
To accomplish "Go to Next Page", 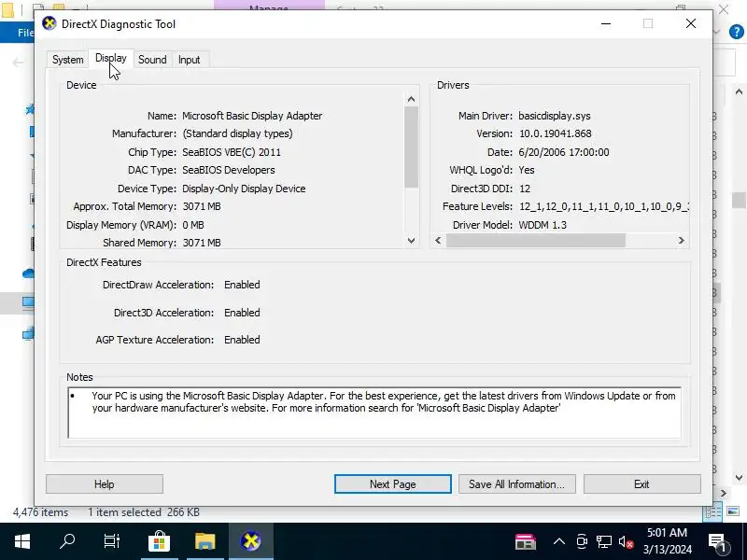I will tap(392, 484).
